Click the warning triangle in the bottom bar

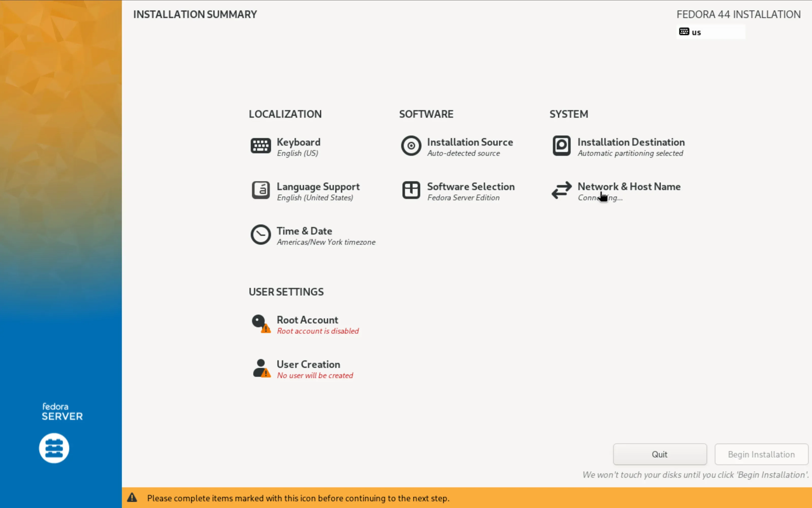(x=132, y=498)
